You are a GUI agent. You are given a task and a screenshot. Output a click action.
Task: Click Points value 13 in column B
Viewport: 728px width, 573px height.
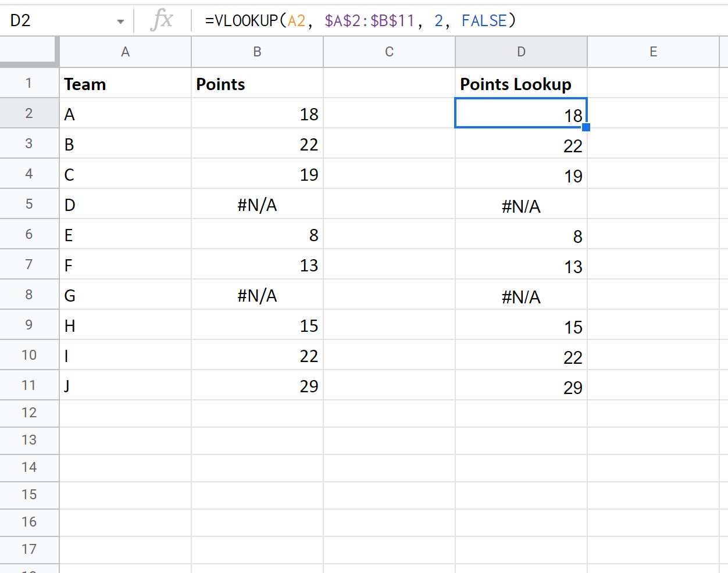pyautogui.click(x=257, y=264)
